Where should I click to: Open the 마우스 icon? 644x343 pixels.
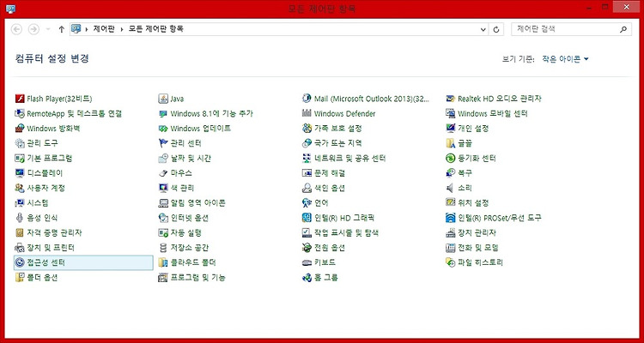(x=163, y=173)
